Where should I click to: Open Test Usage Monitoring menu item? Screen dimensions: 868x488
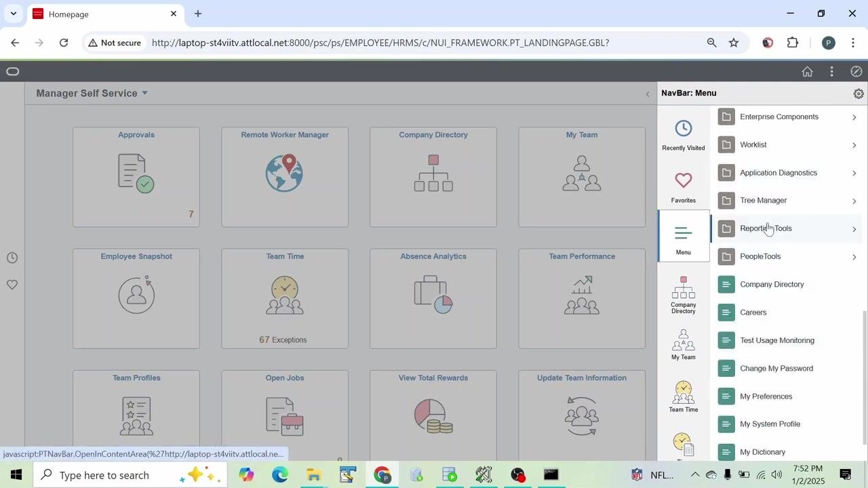point(787,340)
